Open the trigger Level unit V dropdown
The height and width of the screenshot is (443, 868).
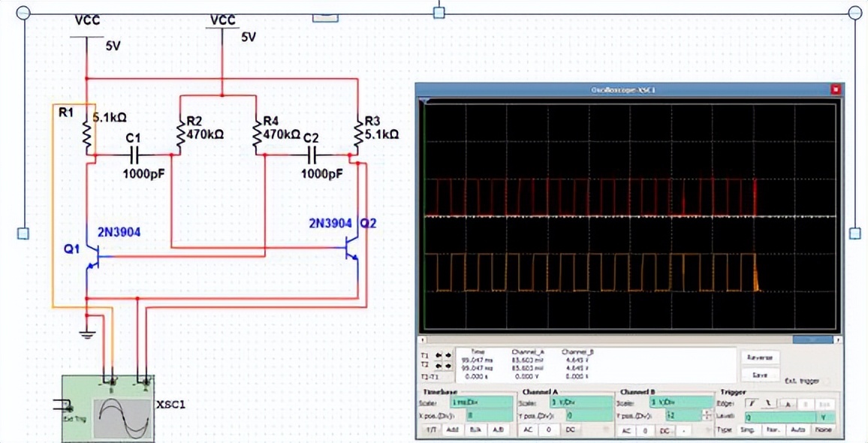826,417
